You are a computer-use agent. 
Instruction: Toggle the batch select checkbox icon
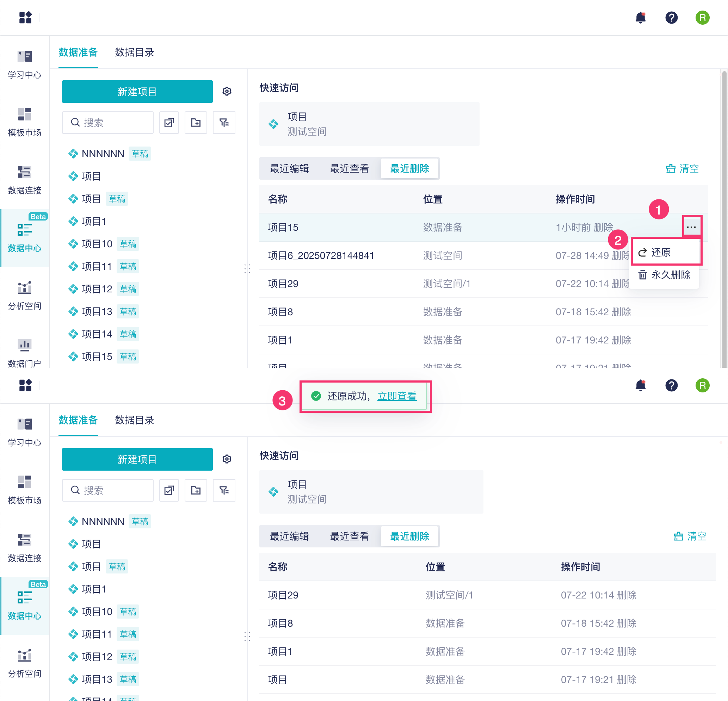pyautogui.click(x=169, y=123)
